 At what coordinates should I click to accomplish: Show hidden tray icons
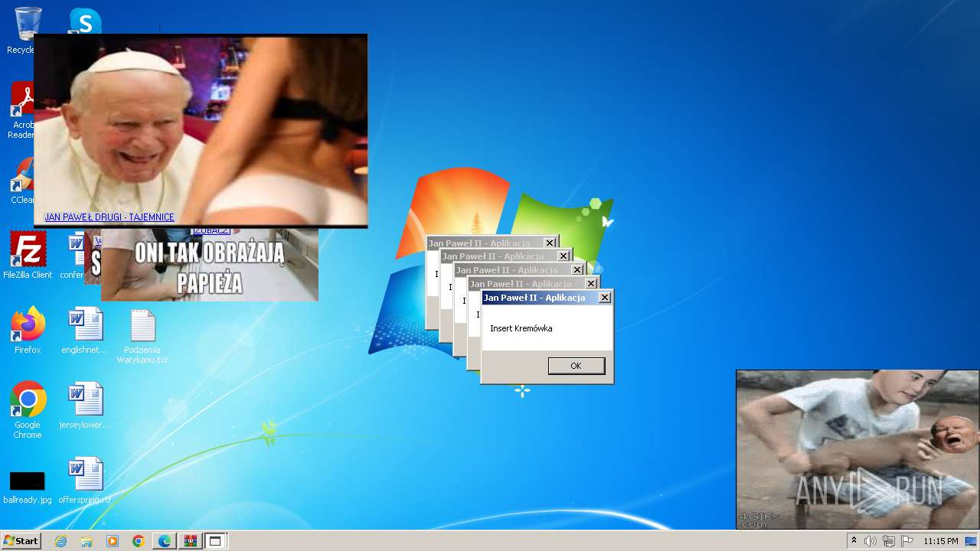coord(854,541)
